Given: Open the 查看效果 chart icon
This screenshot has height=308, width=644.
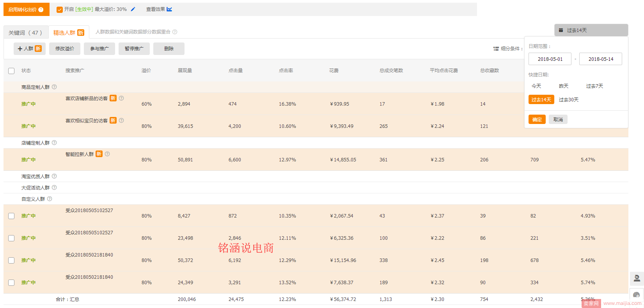Looking at the screenshot, I should point(169,9).
